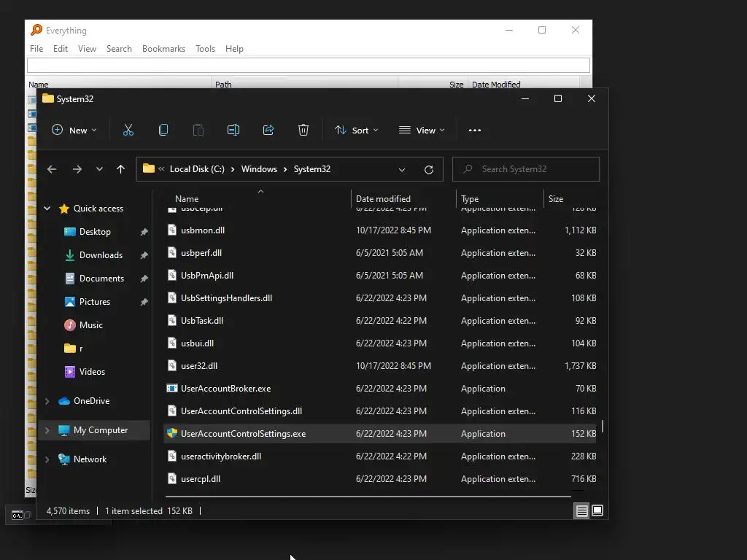Click the Search System32 input field

tap(526, 169)
